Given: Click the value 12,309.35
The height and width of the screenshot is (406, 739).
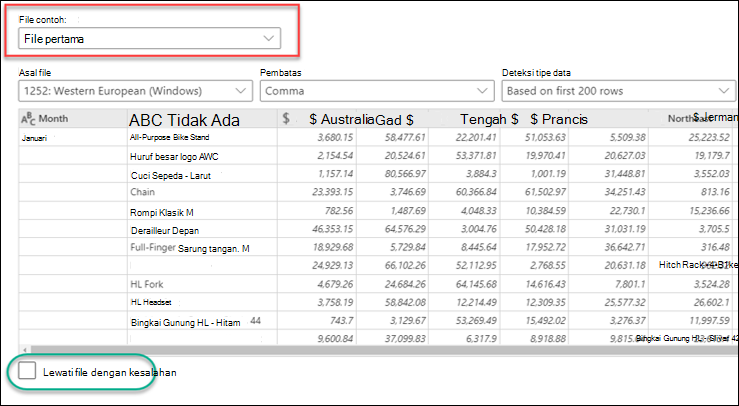Looking at the screenshot, I should 545,302.
